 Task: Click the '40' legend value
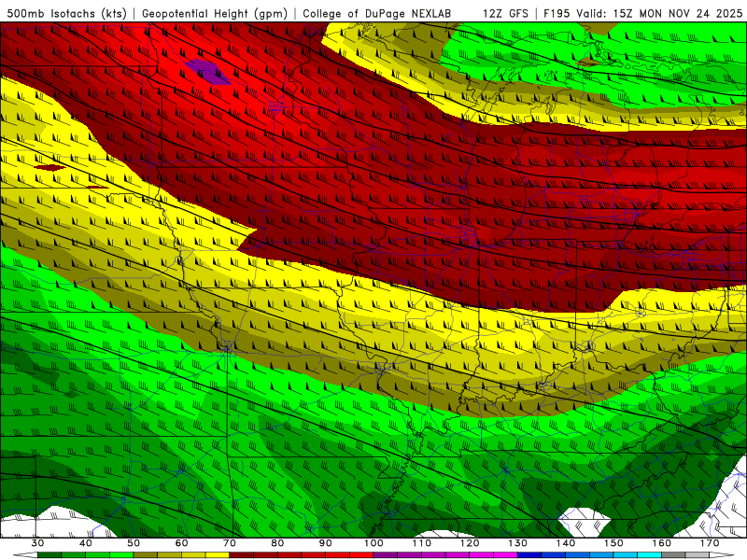86,543
